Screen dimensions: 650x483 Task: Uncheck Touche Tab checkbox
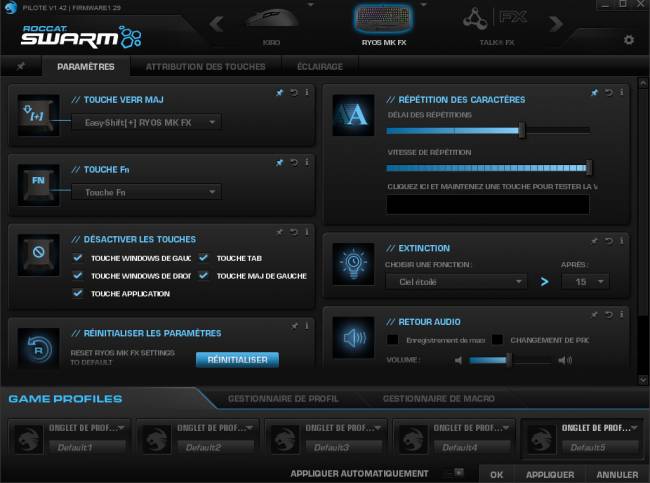[x=203, y=258]
